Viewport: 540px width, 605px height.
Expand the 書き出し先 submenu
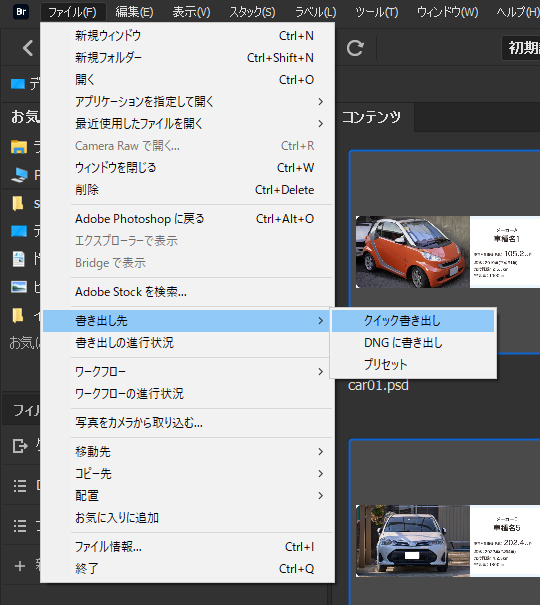187,321
